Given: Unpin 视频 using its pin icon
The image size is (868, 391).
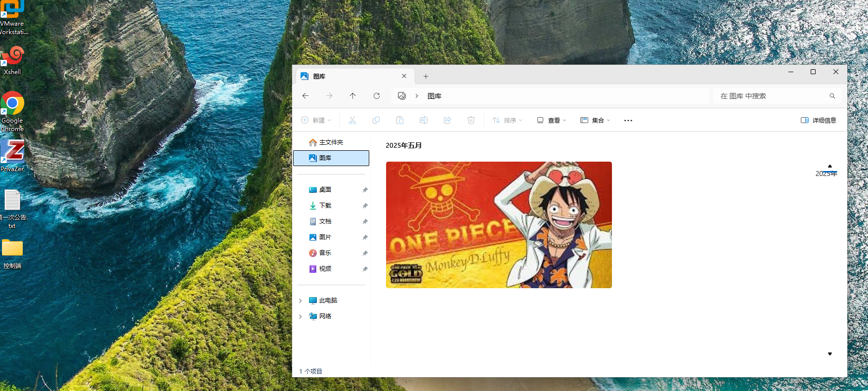Looking at the screenshot, I should 365,269.
